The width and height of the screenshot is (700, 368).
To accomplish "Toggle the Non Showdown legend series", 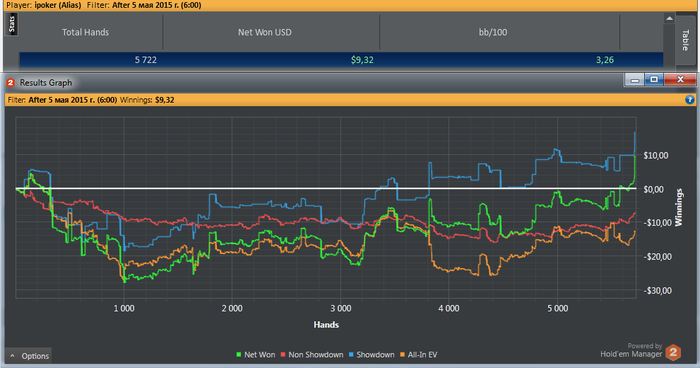I will (312, 355).
